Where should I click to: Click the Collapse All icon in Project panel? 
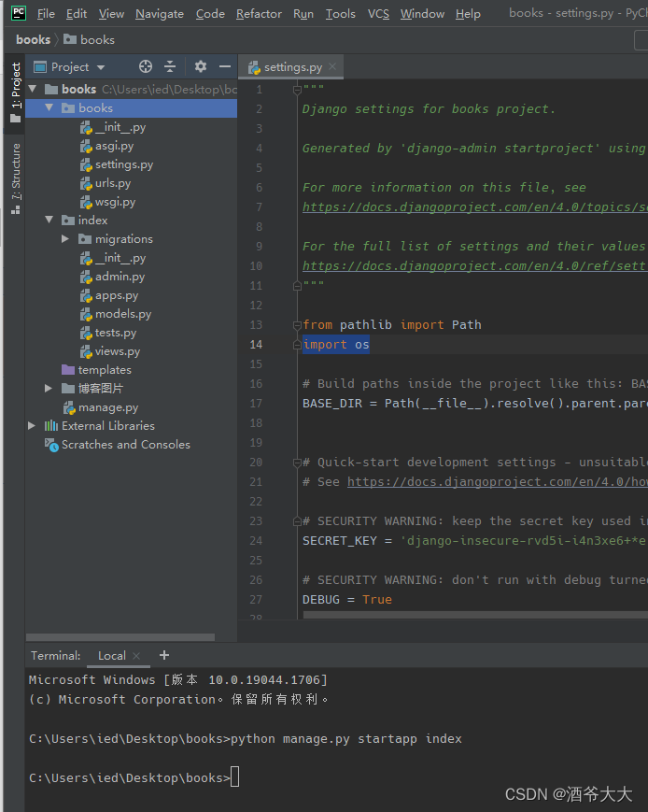click(170, 66)
